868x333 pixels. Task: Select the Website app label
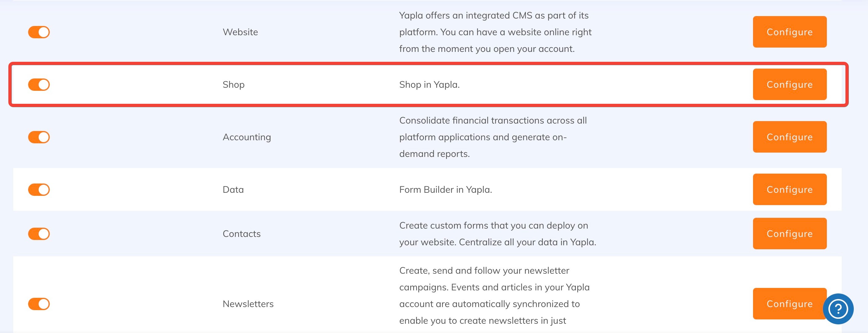(x=240, y=32)
